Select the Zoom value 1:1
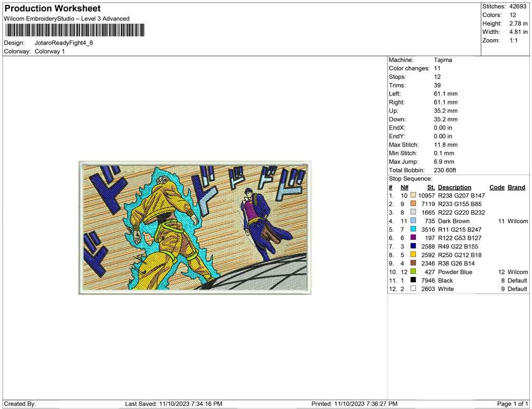 click(x=514, y=40)
